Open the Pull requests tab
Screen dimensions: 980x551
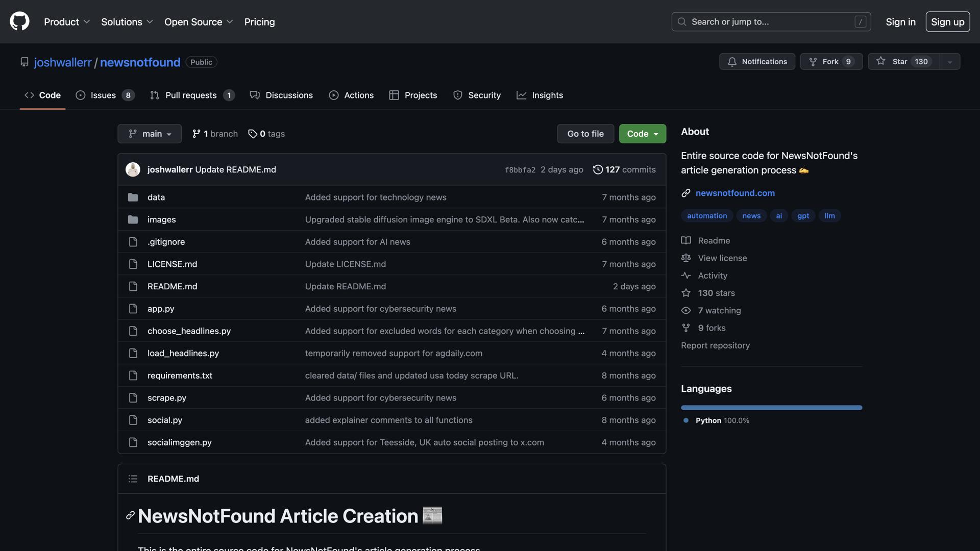(x=191, y=95)
